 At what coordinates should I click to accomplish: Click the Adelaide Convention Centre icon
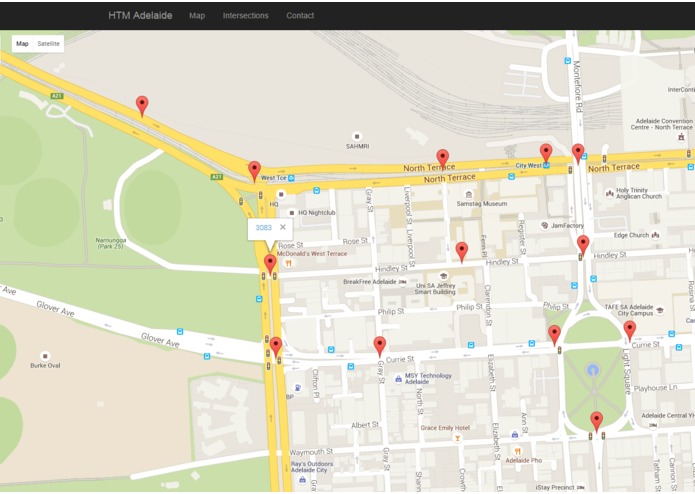click(x=681, y=137)
